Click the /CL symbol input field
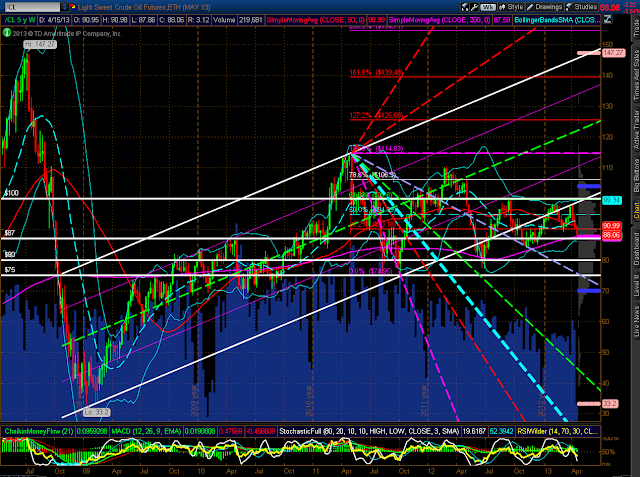 (31, 7)
